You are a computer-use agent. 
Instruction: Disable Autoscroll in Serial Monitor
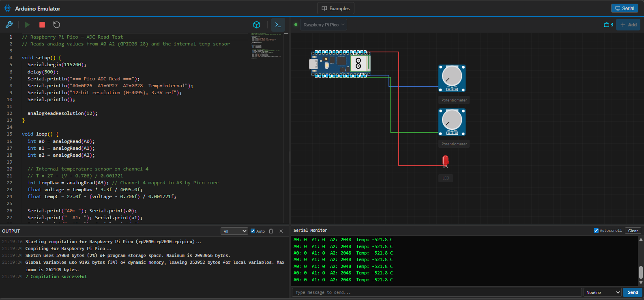596,231
